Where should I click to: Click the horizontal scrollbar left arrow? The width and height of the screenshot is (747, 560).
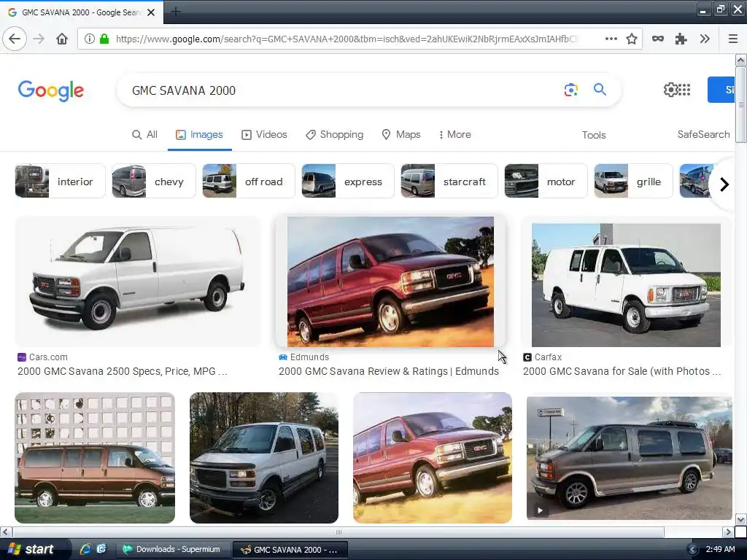coord(6,532)
